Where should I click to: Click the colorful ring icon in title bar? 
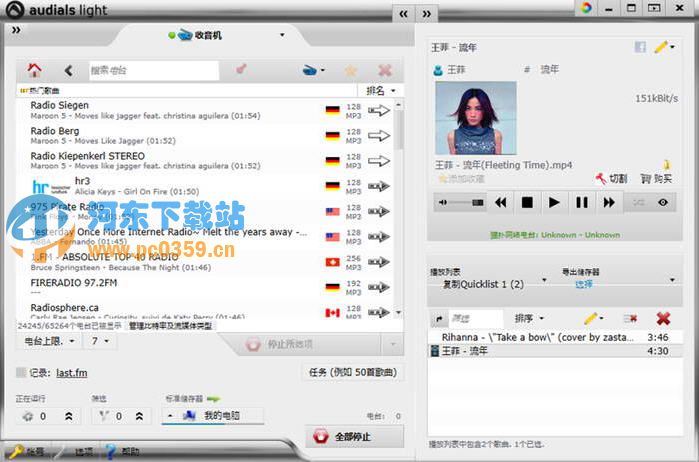586,8
